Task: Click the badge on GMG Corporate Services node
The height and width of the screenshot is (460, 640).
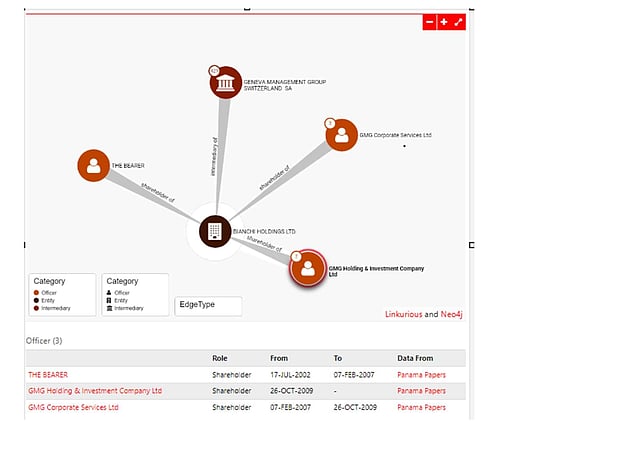Action: click(x=330, y=123)
